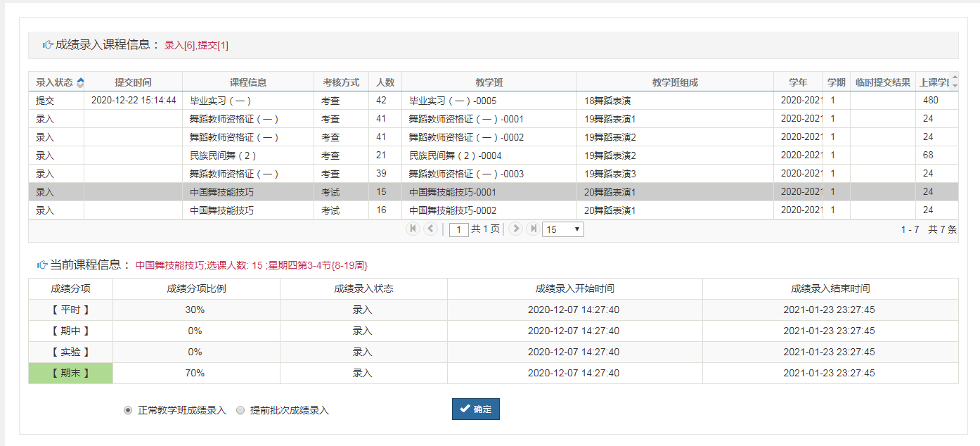Click the next page arrow
This screenshot has height=446, width=980.
[x=515, y=229]
